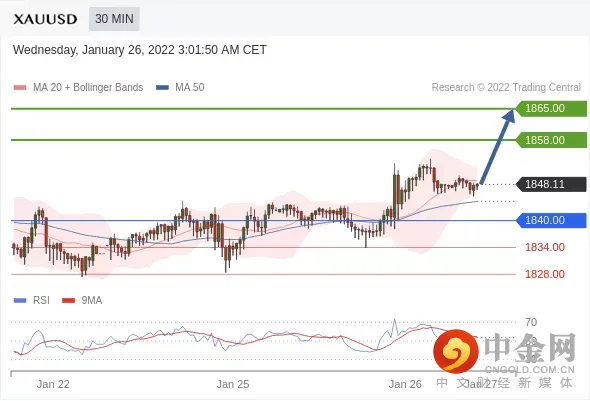Screen dimensions: 590x401
Task: Click the 1848.11 current price tag
Action: click(x=551, y=184)
